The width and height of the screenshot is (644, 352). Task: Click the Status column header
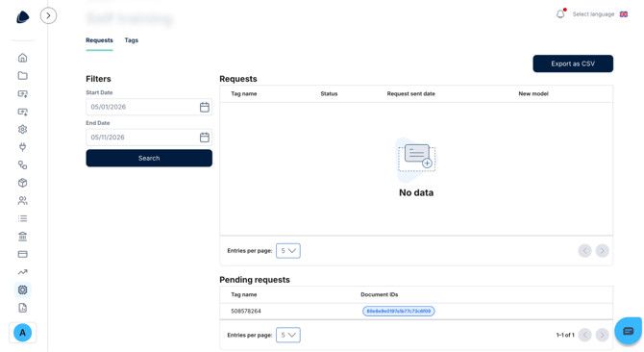(329, 93)
